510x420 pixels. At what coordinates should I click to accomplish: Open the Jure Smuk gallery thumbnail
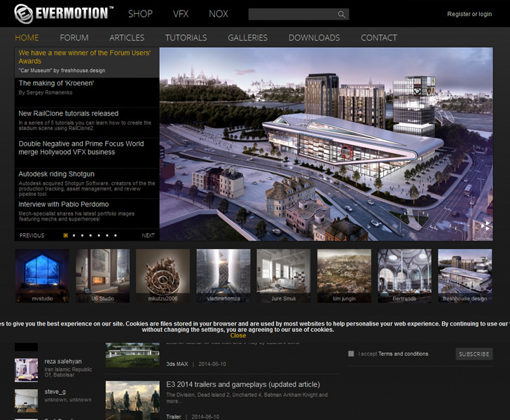click(x=284, y=276)
